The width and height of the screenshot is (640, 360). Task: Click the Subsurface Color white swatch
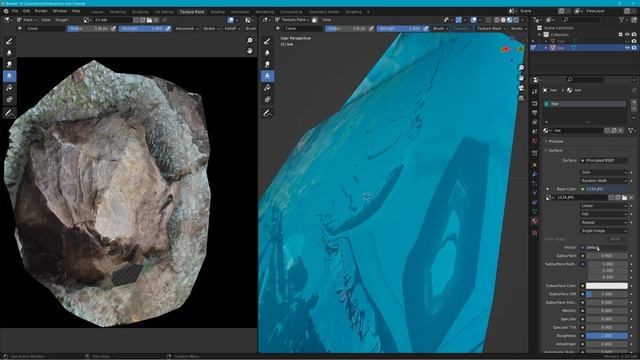pyautogui.click(x=607, y=286)
